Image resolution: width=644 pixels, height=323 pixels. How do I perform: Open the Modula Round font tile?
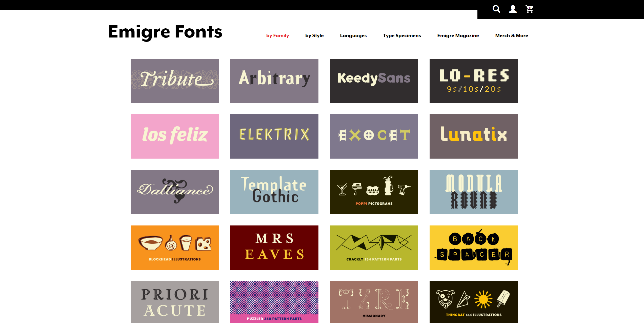(x=474, y=192)
